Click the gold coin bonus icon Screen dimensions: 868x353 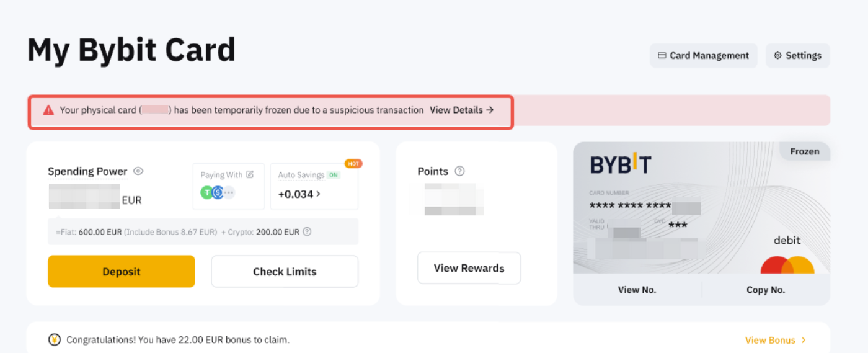[55, 340]
